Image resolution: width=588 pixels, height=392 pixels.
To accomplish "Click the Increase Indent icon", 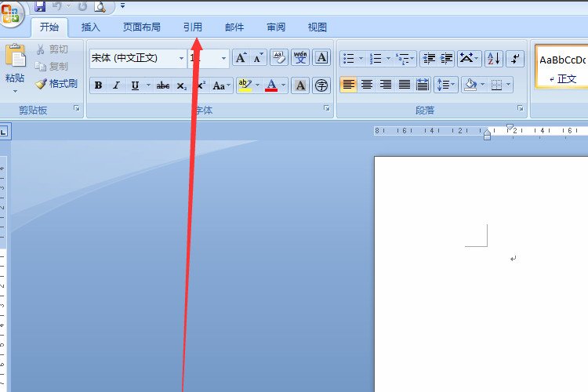I will coord(446,59).
